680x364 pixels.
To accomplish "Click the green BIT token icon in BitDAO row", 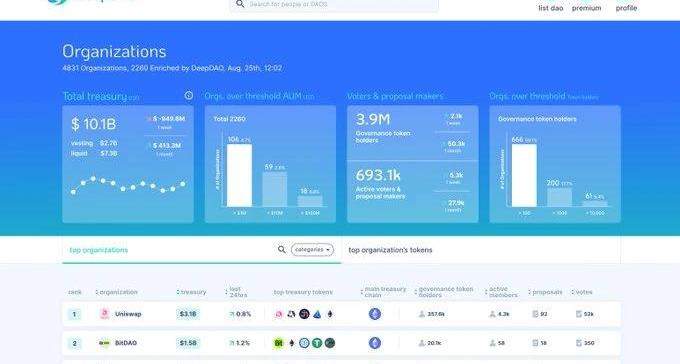I will pos(278,343).
